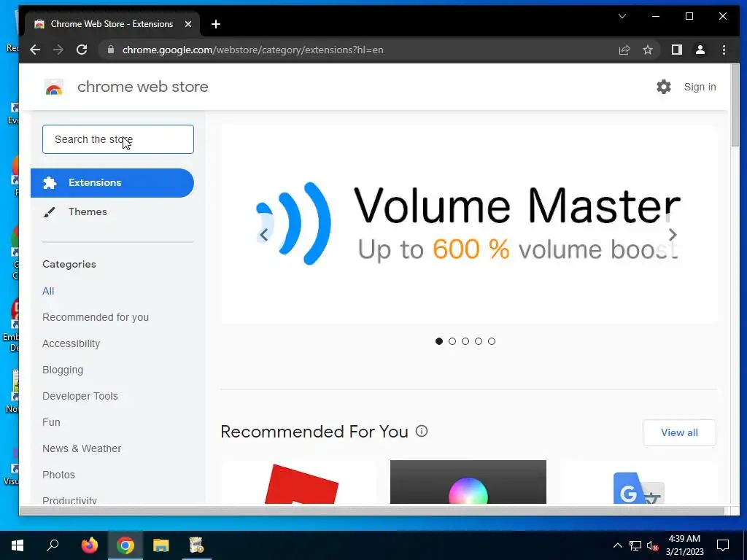Click the Chrome Web Store rainbow logo
The image size is (747, 560).
click(x=54, y=87)
